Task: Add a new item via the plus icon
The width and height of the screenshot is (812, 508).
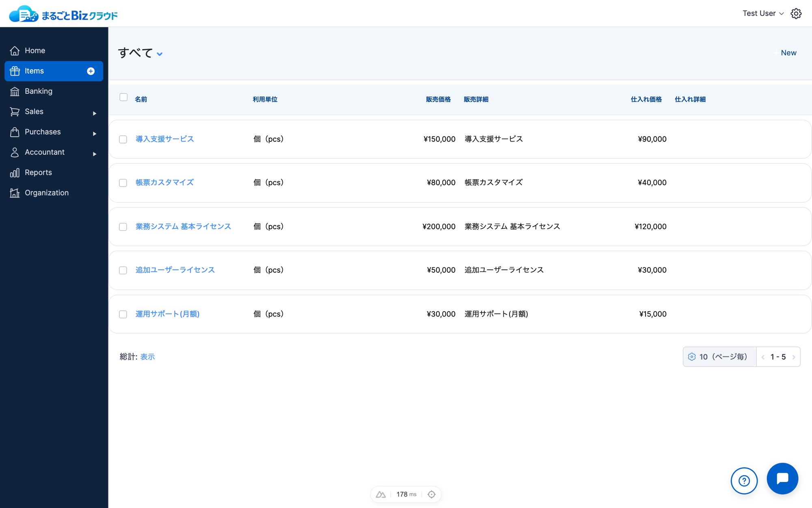Action: (91, 71)
